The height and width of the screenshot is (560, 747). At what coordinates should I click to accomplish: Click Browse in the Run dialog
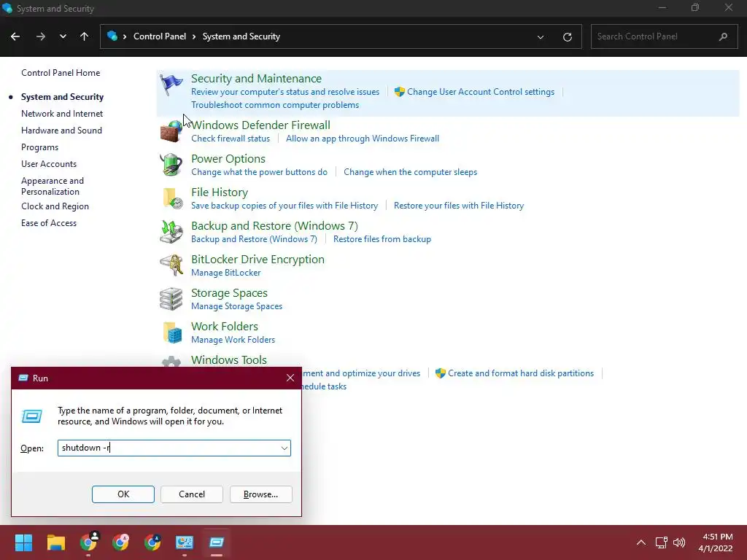point(260,494)
